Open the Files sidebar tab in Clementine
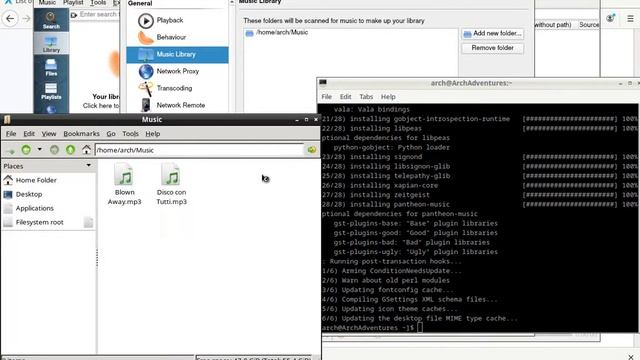640x360 pixels. 51,67
